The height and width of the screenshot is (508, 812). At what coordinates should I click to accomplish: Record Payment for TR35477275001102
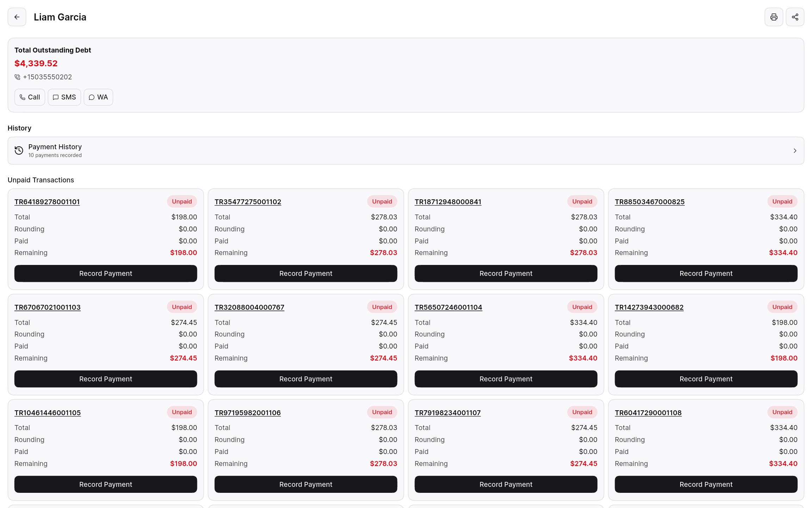pos(306,273)
